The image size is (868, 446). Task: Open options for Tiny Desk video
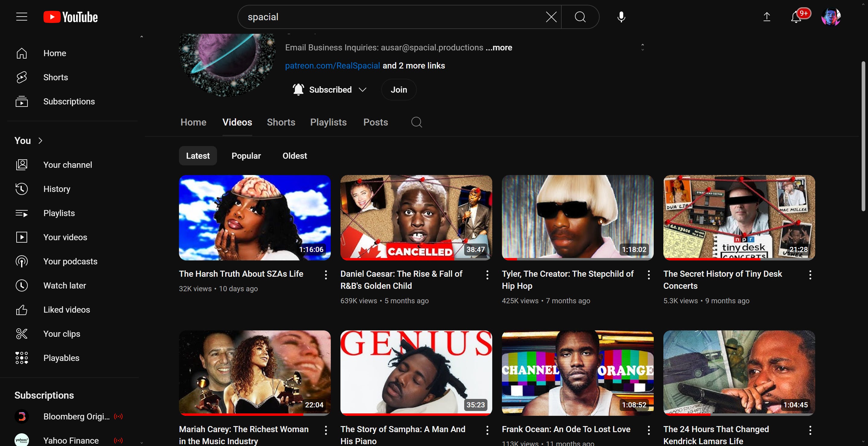tap(810, 275)
